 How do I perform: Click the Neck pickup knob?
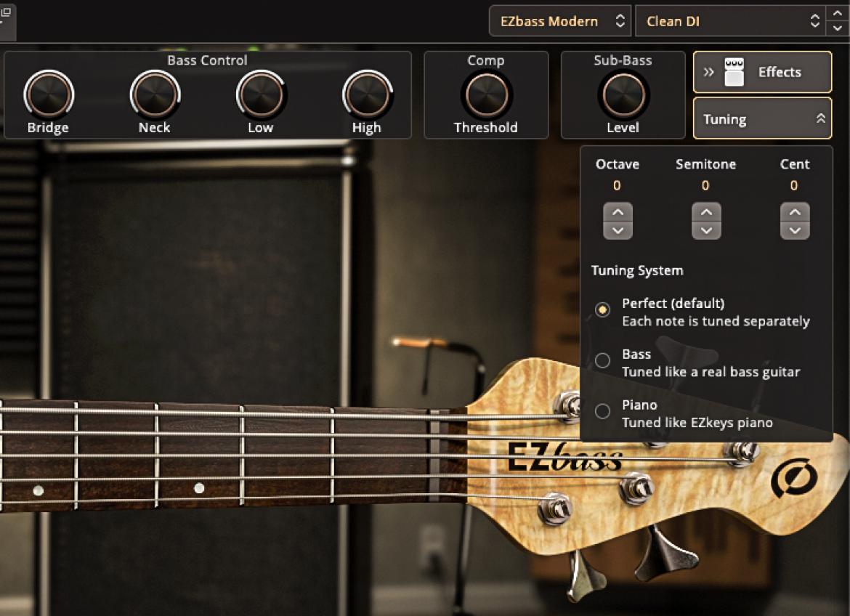(155, 94)
